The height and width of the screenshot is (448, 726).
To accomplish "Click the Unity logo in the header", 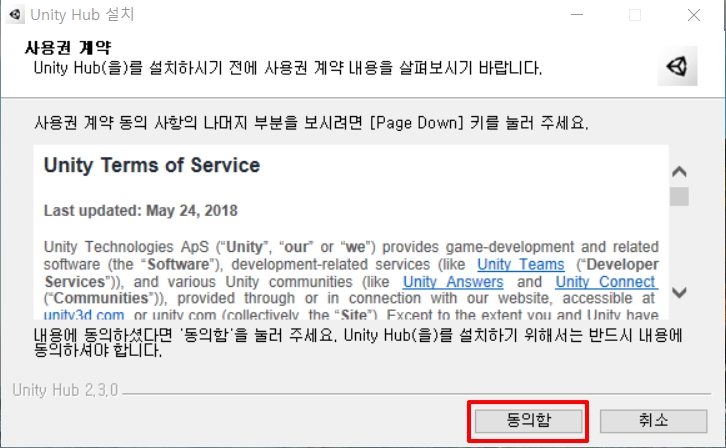I will pyautogui.click(x=677, y=66).
